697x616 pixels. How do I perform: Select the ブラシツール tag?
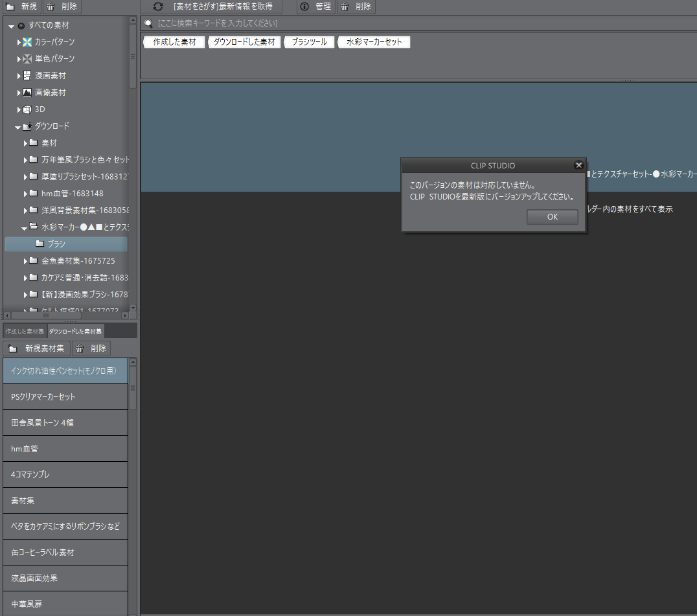[309, 41]
